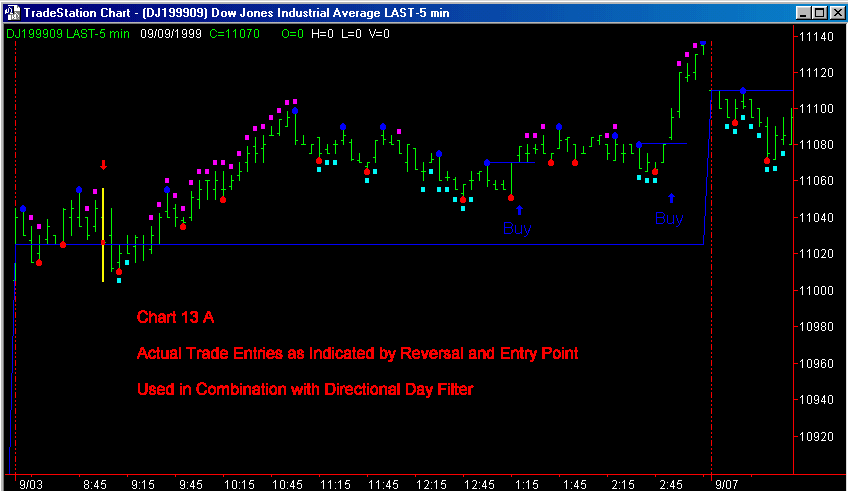The width and height of the screenshot is (848, 491).
Task: Click the 8:45 time axis label
Action: (95, 485)
